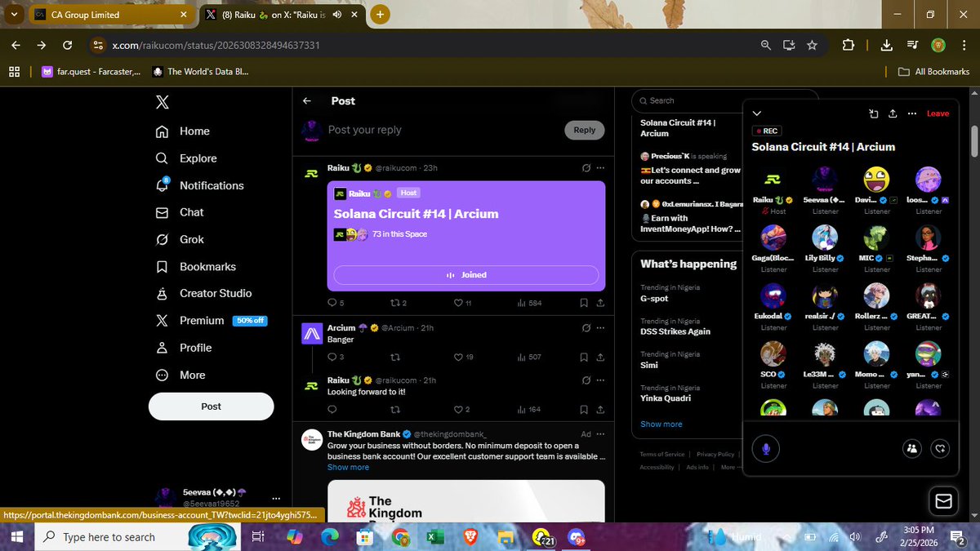Open Grok from the sidebar
Screen dimensions: 980x551
click(x=189, y=239)
